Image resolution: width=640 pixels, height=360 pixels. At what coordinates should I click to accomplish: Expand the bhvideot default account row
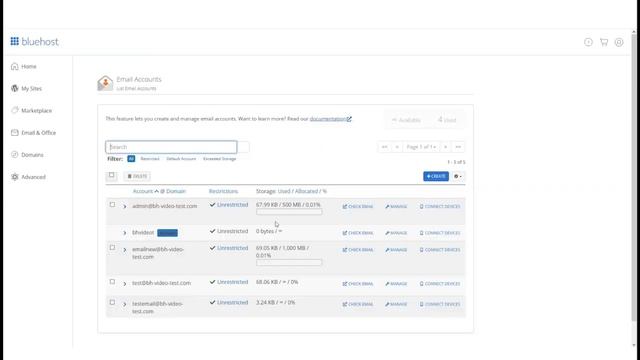124,233
